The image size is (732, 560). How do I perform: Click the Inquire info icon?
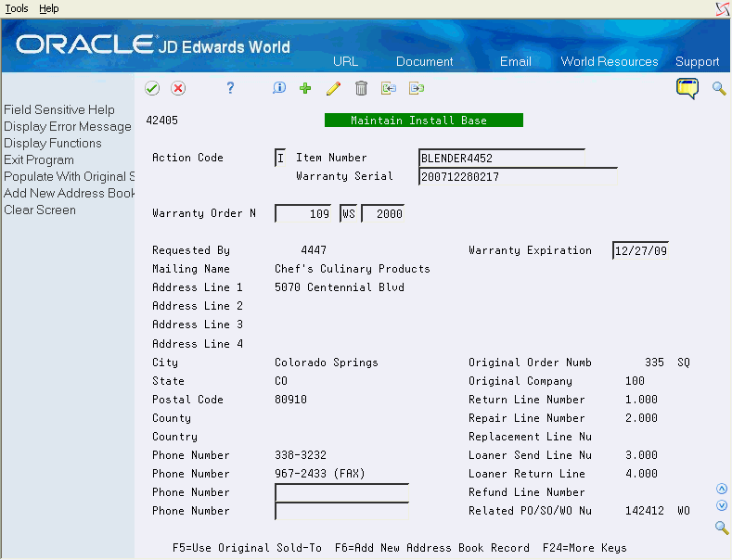pos(279,88)
